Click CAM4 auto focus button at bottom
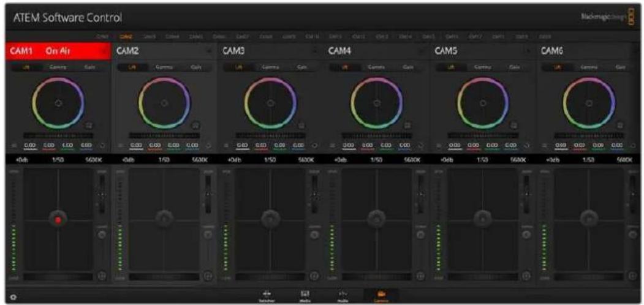Viewport: 644px width, 305px height. tap(420, 276)
